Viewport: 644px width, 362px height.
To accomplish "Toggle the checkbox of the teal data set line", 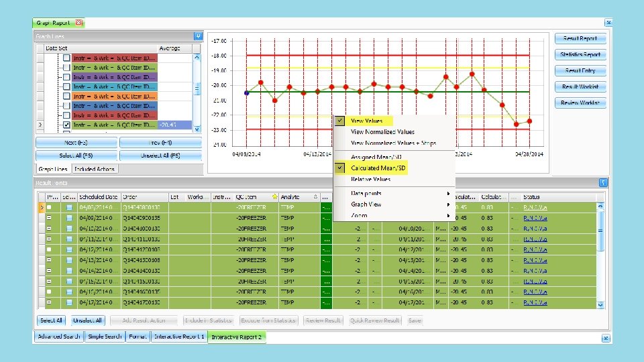I will pos(66,86).
